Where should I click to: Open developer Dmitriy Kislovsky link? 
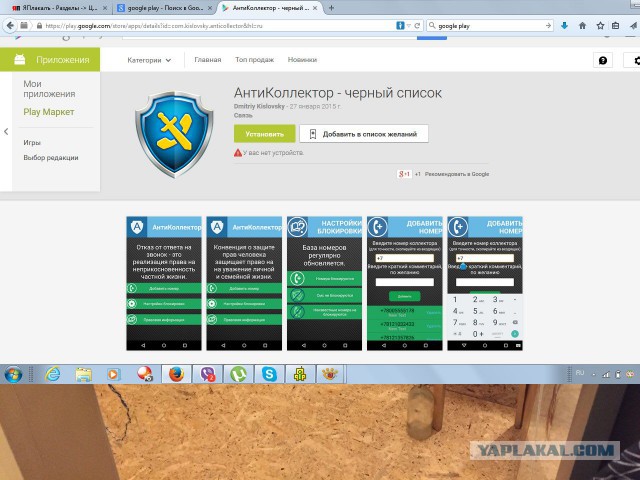click(259, 106)
